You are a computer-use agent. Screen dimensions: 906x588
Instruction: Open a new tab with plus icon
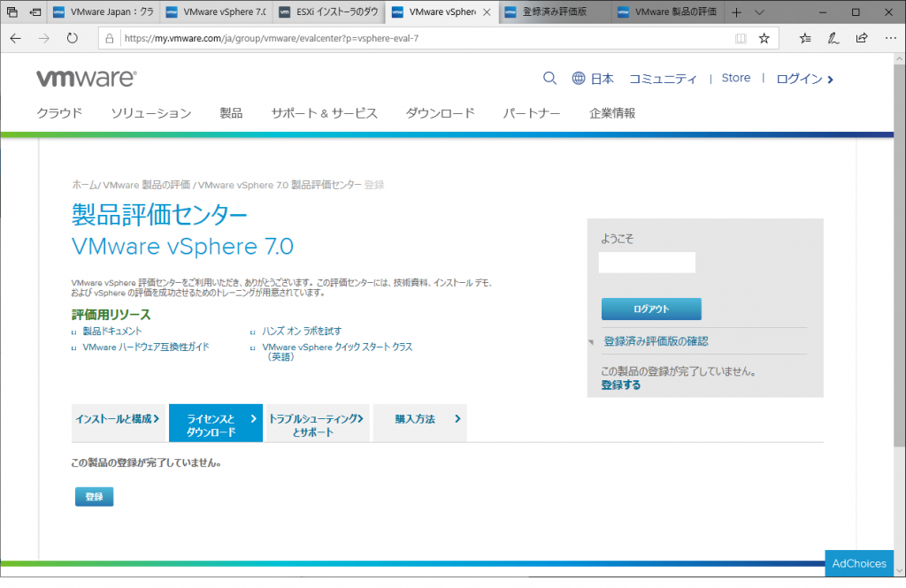coord(736,12)
